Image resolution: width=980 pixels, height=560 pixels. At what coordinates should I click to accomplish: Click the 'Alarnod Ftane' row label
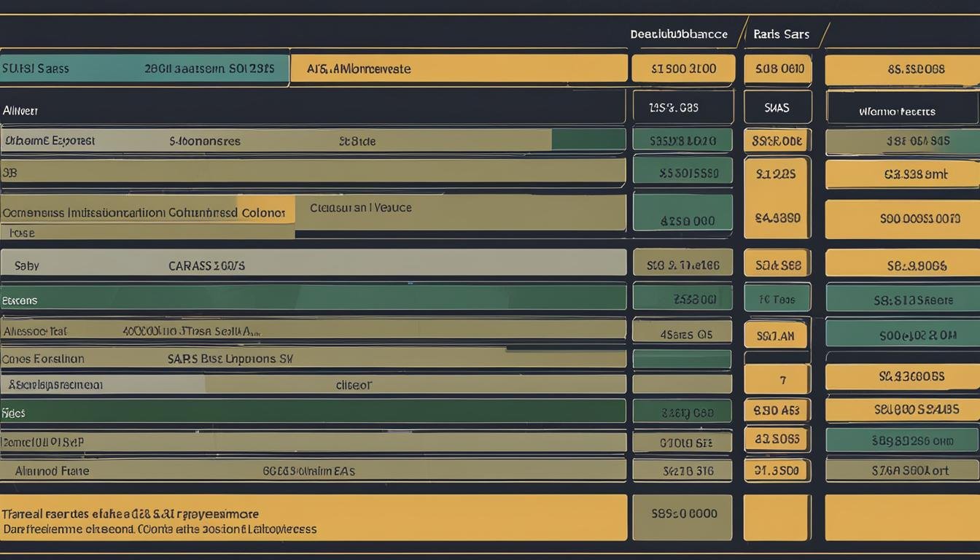(x=52, y=471)
